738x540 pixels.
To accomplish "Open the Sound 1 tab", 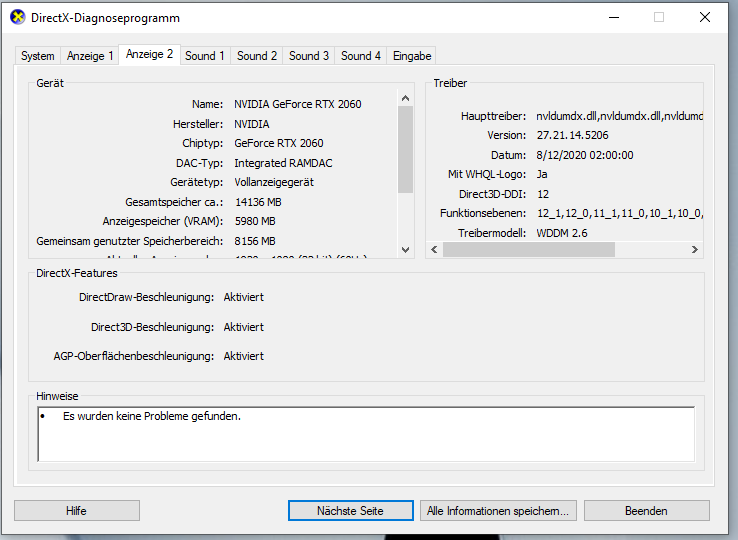I will (205, 56).
